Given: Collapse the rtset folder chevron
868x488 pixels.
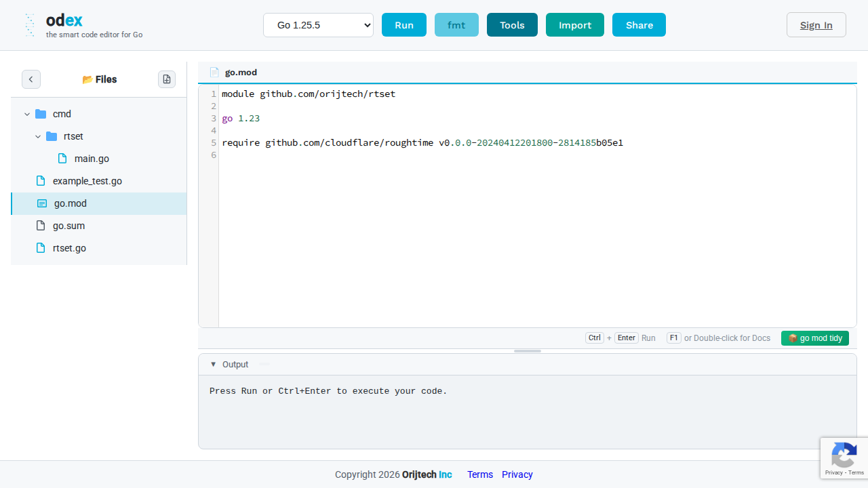Looking at the screenshot, I should point(38,136).
